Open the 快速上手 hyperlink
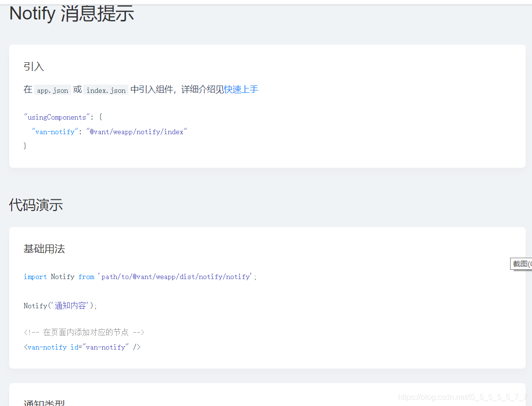Image resolution: width=532 pixels, height=406 pixels. (x=241, y=89)
